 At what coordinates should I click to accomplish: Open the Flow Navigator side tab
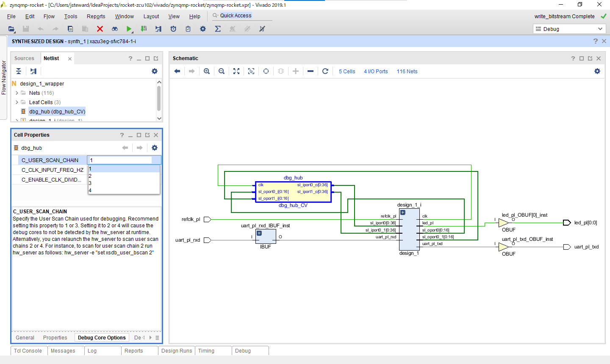[x=4, y=77]
